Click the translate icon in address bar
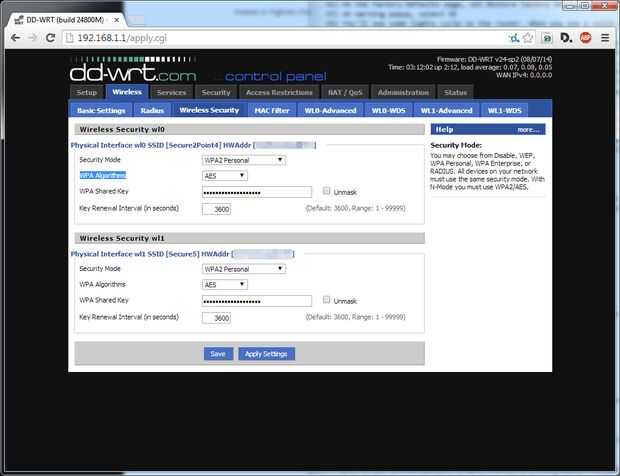The image size is (620, 476). 514,38
